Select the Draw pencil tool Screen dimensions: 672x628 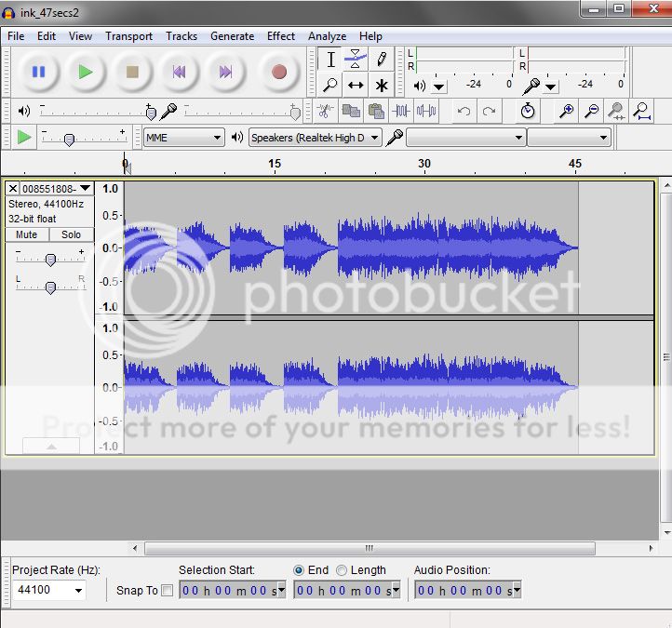tap(381, 60)
